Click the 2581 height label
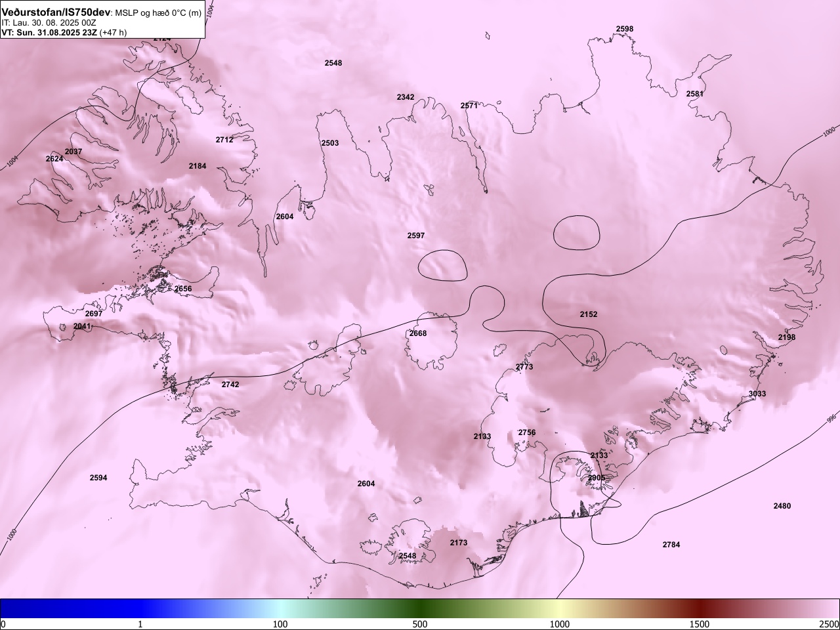840x630 pixels. coord(695,94)
